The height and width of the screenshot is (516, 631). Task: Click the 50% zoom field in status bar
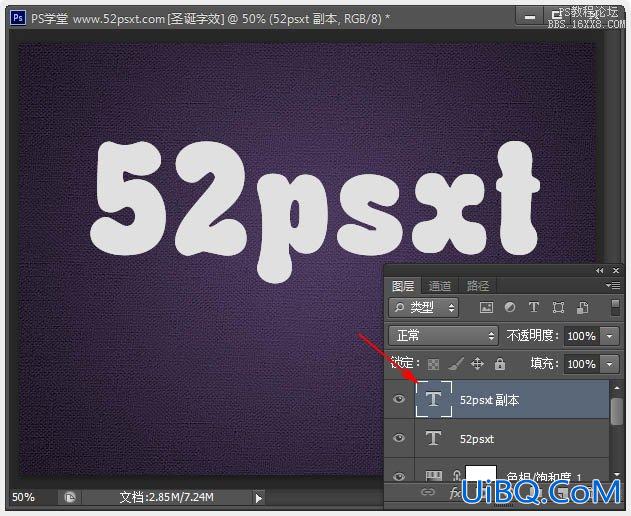point(23,497)
